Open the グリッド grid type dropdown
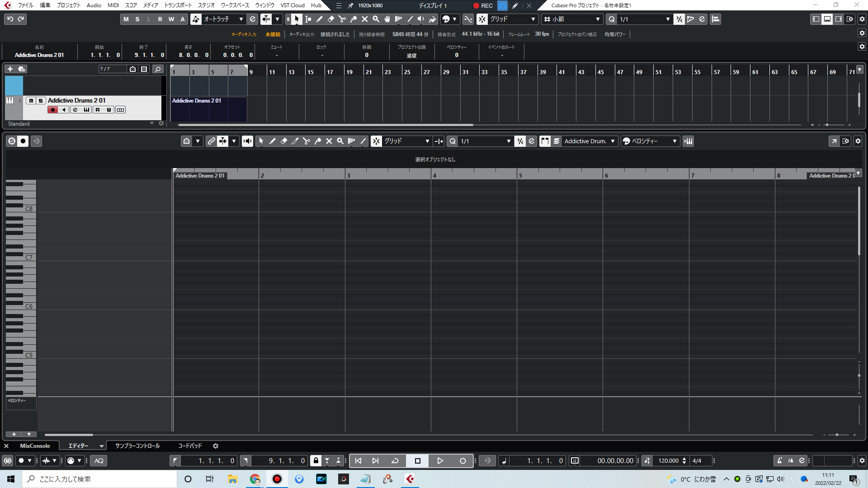This screenshot has width=868, height=488. coord(406,141)
